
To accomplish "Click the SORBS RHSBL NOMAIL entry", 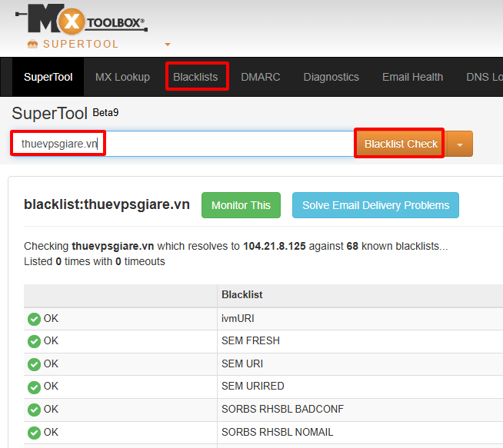I will 277,433.
